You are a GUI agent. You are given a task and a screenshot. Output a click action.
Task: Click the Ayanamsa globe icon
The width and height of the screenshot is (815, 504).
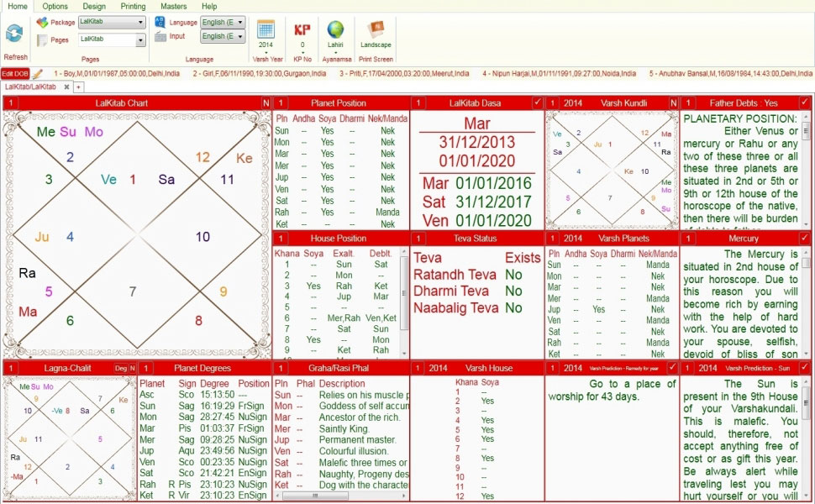point(335,29)
